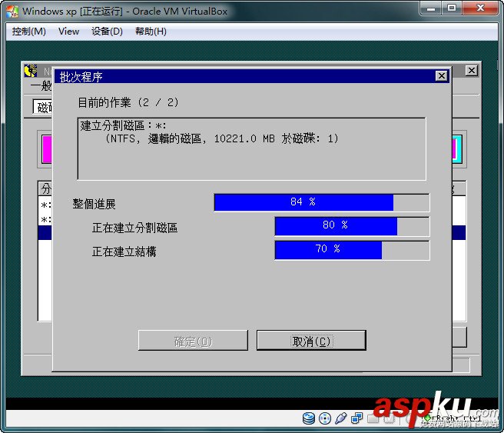Maximize the VirtualBox window
The height and width of the screenshot is (433, 504).
point(452,8)
